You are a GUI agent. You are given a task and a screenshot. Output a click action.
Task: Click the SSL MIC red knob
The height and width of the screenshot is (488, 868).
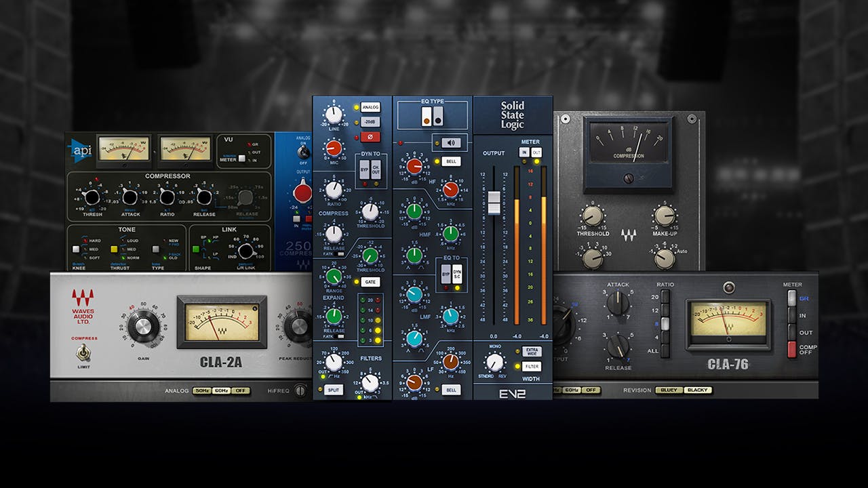(334, 148)
